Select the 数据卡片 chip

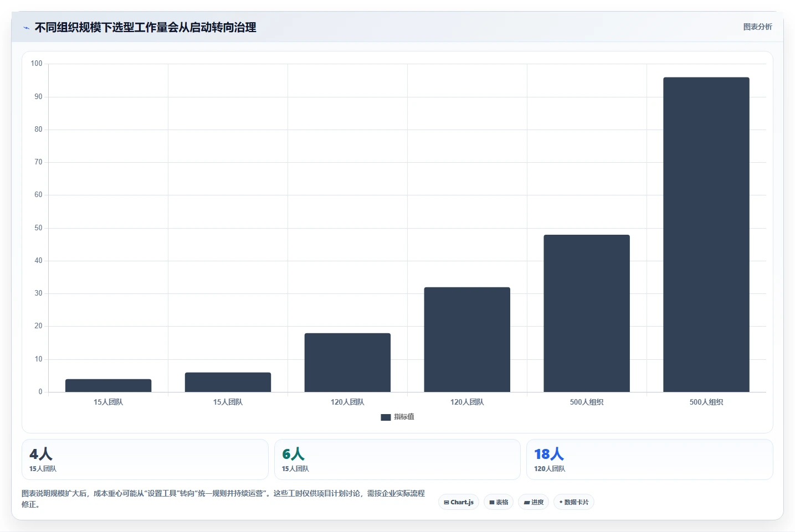(574, 502)
